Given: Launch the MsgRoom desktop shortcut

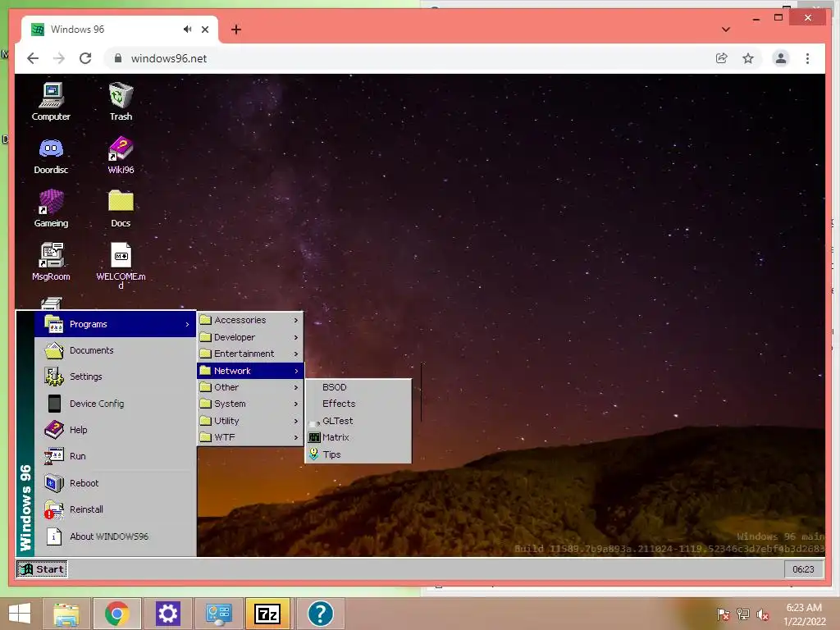Looking at the screenshot, I should tap(51, 262).
